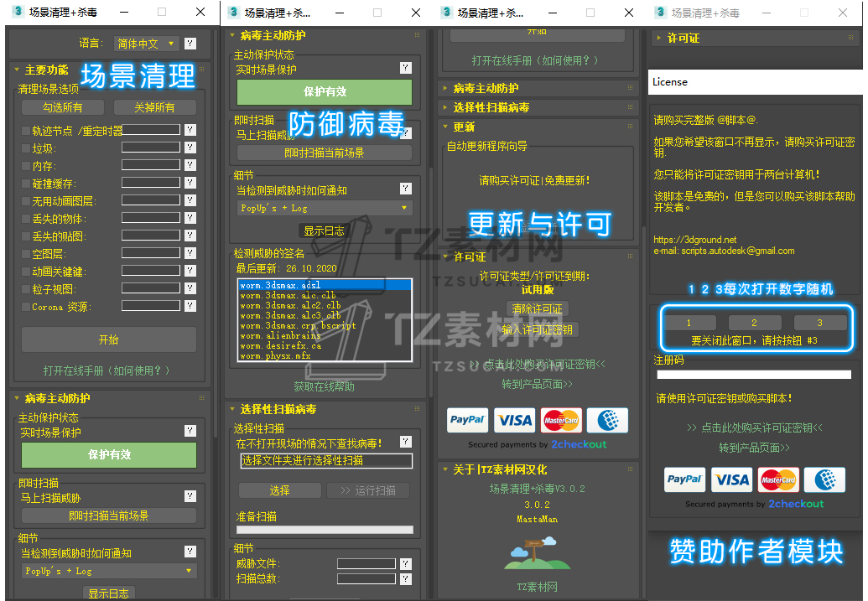Click WebMoney globe icon in the License dialog

[824, 479]
